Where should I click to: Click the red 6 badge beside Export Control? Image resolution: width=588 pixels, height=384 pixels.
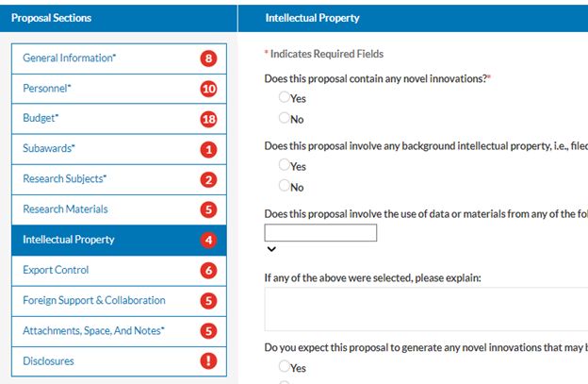click(208, 270)
